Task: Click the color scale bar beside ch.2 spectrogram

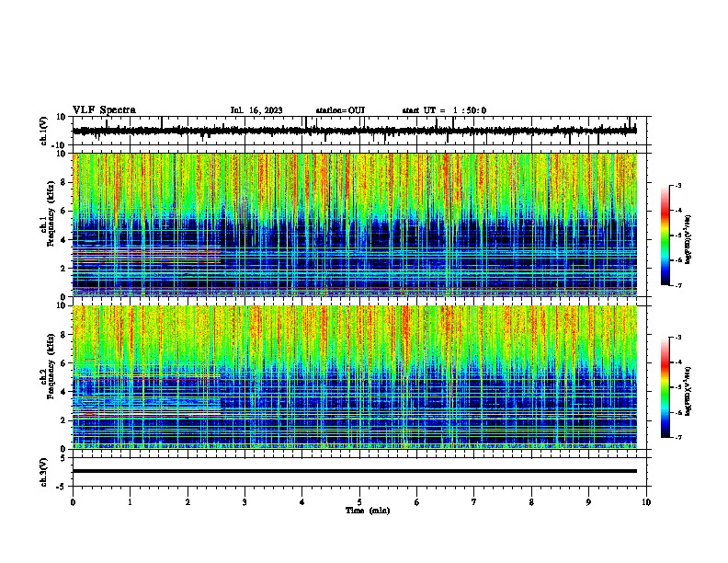Action: [665, 387]
